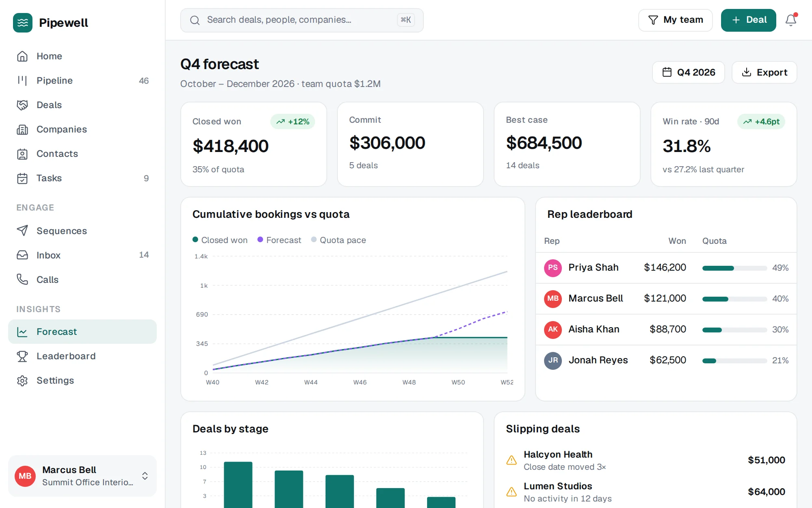Open the Halcyon Health slipping deal
The height and width of the screenshot is (508, 812).
point(646,460)
